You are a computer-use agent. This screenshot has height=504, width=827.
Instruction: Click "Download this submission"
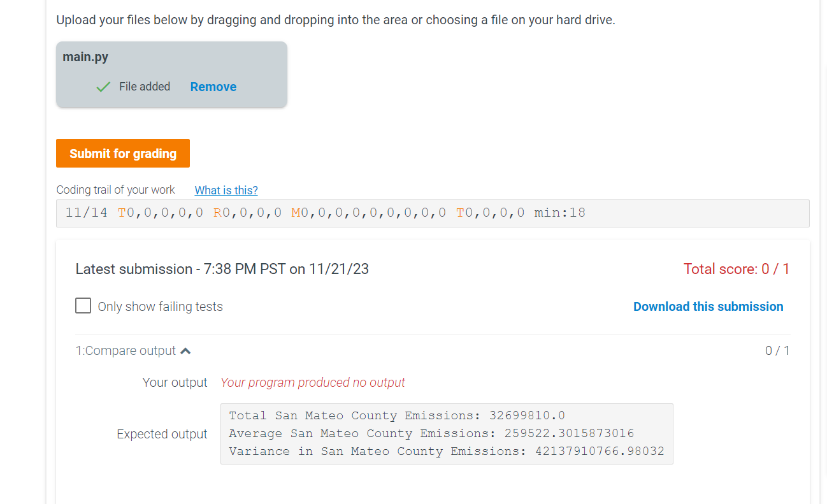(708, 306)
